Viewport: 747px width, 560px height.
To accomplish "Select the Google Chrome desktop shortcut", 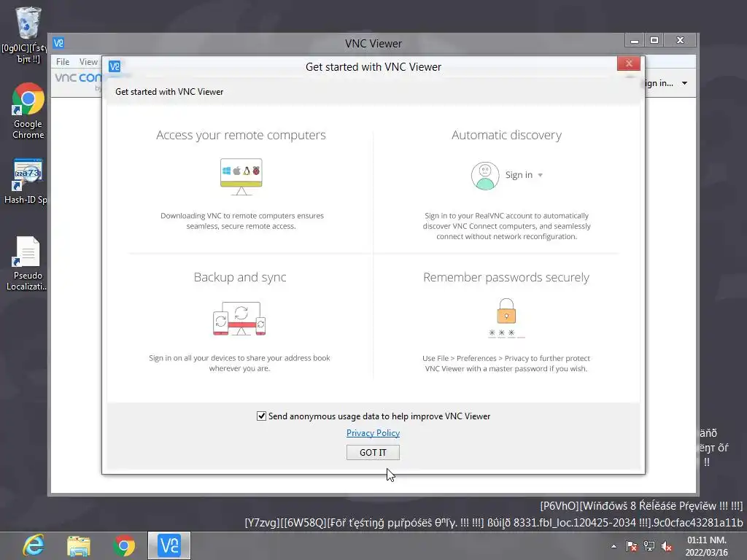I will click(x=28, y=111).
